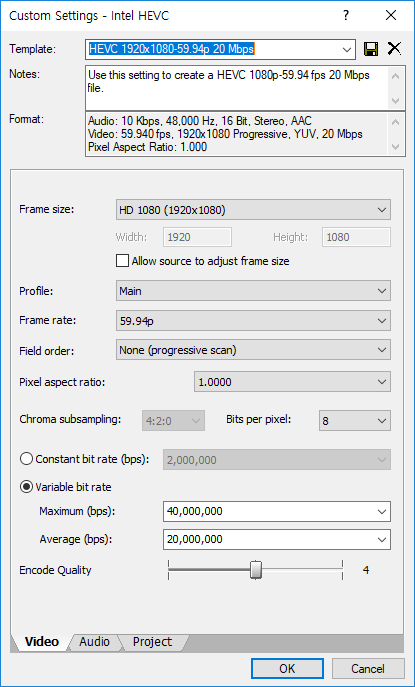The image size is (415, 687).
Task: Click the Notes field scroll-up arrow
Action: 396,76
